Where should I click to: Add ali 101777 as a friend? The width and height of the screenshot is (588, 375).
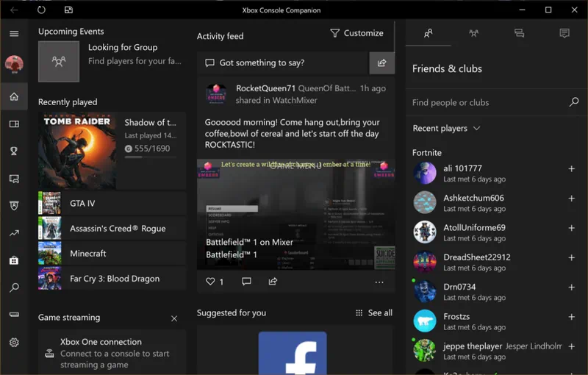[571, 169]
